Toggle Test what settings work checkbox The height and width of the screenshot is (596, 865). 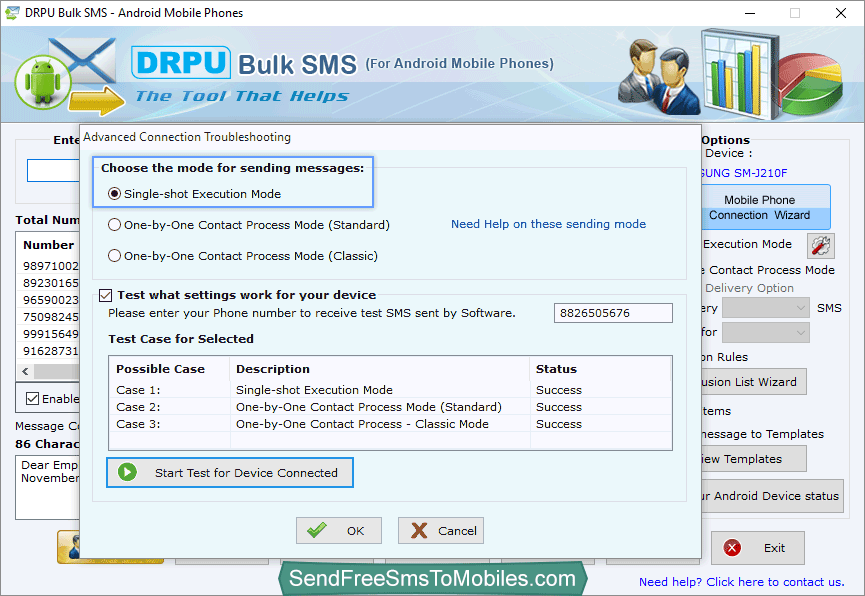pyautogui.click(x=105, y=295)
